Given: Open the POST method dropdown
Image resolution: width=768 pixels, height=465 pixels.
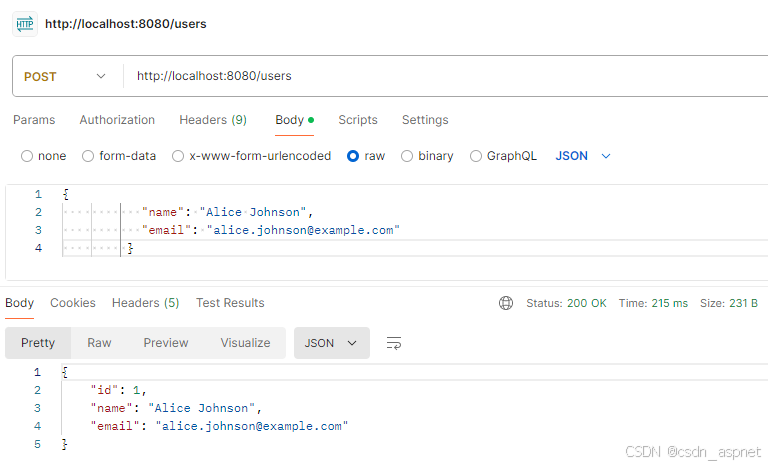Looking at the screenshot, I should point(65,76).
